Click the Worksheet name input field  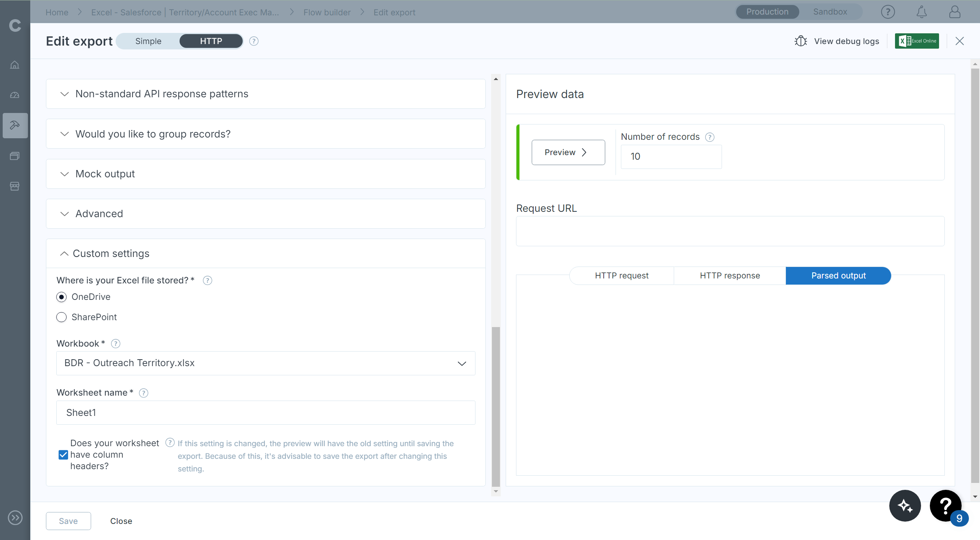pyautogui.click(x=266, y=412)
